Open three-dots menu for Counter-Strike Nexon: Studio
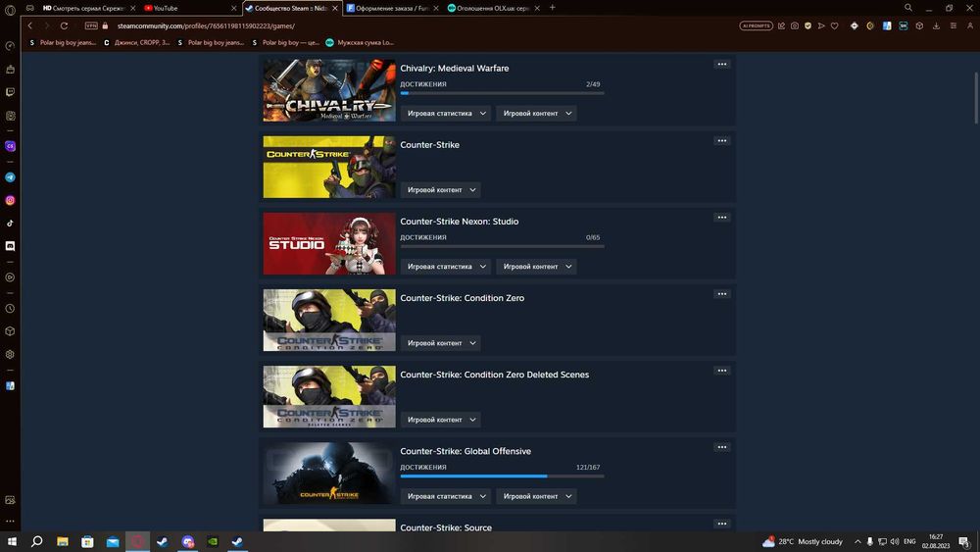 722,217
